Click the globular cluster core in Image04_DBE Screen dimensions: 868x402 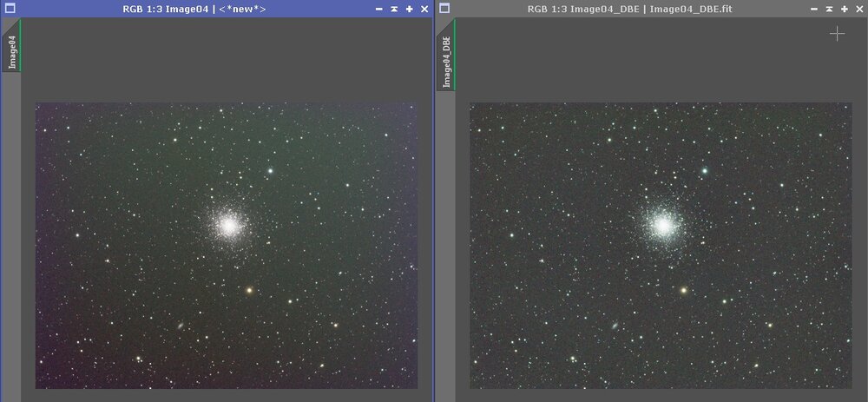[663, 225]
